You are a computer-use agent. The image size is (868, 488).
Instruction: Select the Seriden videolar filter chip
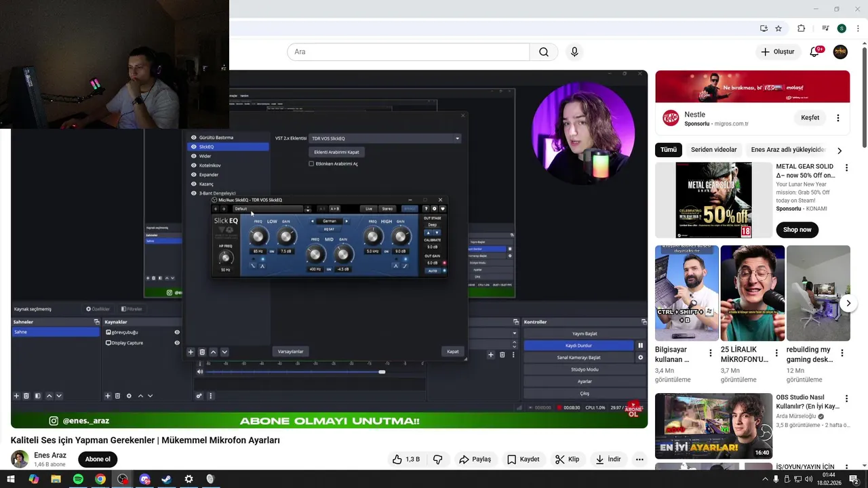tap(713, 150)
